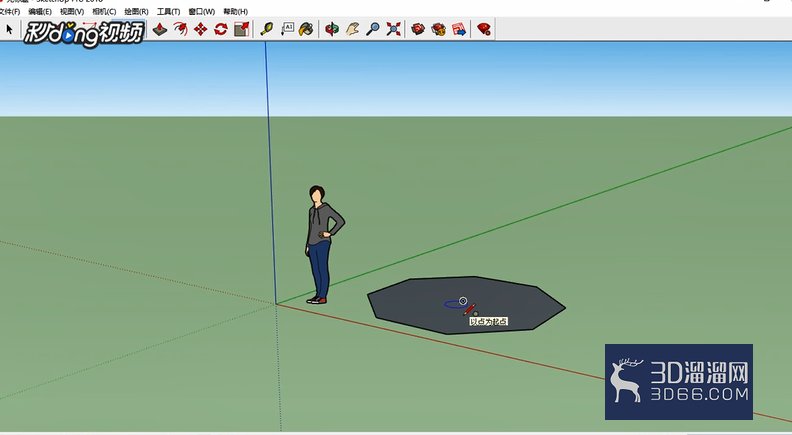792x435 pixels.
Task: Open the Extension Manager ruby icon
Action: point(484,29)
